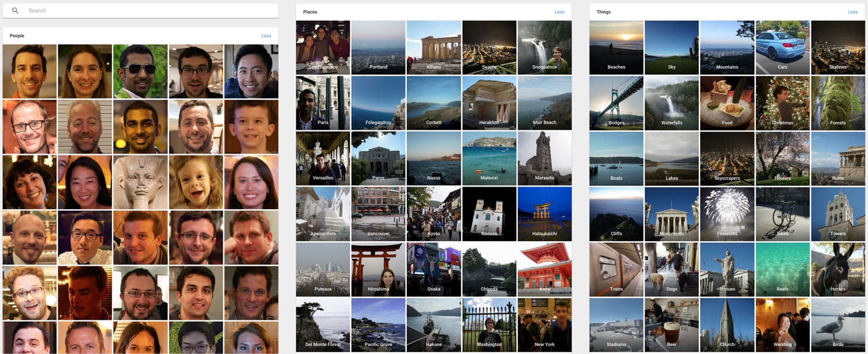The width and height of the screenshot is (868, 354).
Task: View the Heraklion place album
Action: (x=489, y=103)
